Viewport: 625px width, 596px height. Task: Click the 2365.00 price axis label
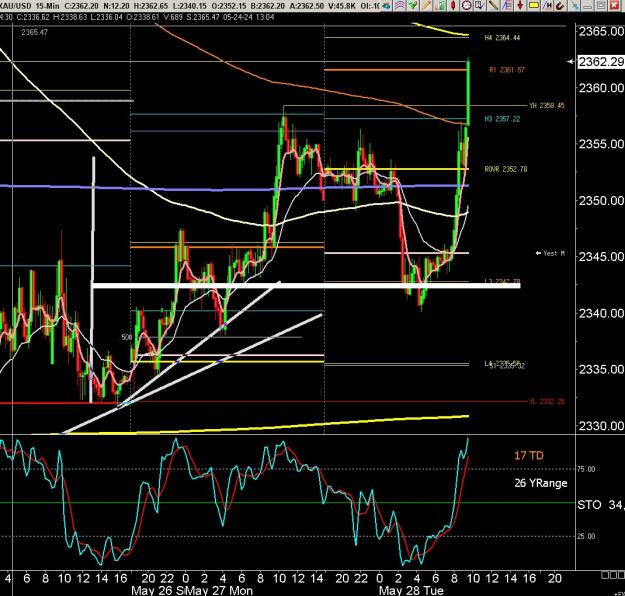click(x=601, y=31)
